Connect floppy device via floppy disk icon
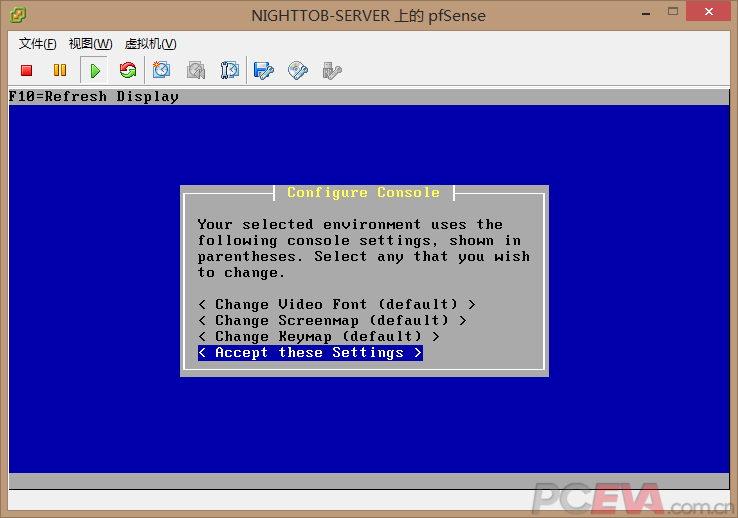The image size is (738, 518). point(264,70)
